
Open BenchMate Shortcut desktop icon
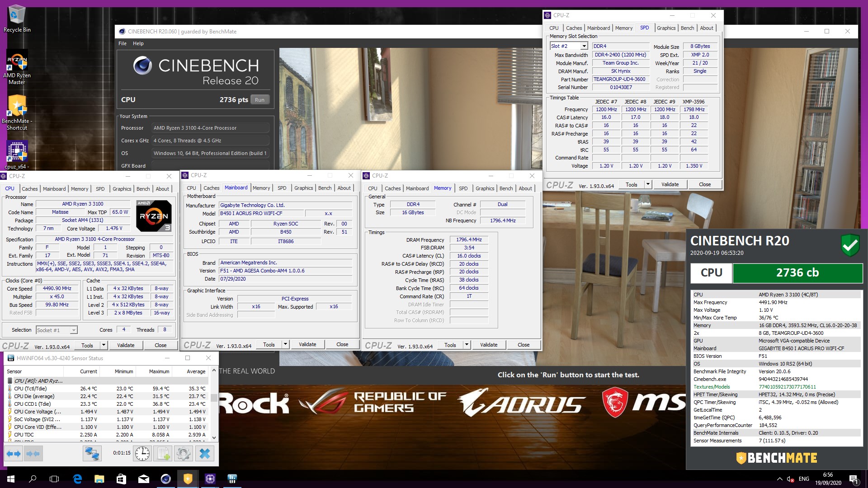click(17, 113)
